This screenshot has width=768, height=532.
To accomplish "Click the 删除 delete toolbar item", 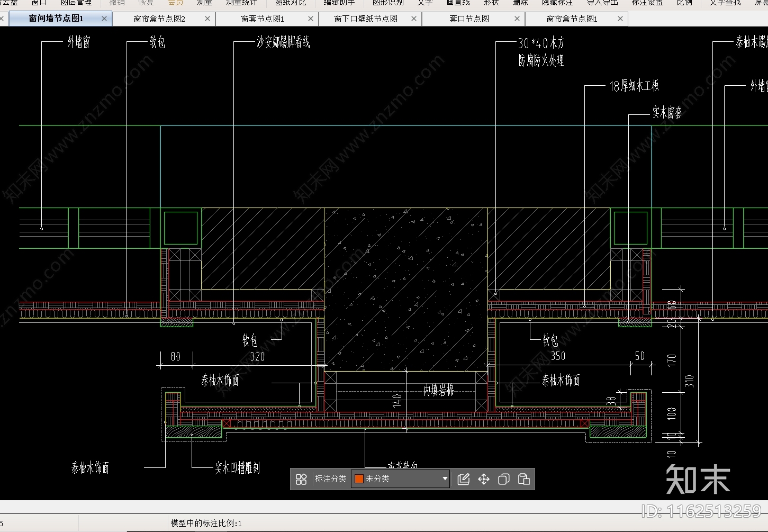I will point(521,3).
